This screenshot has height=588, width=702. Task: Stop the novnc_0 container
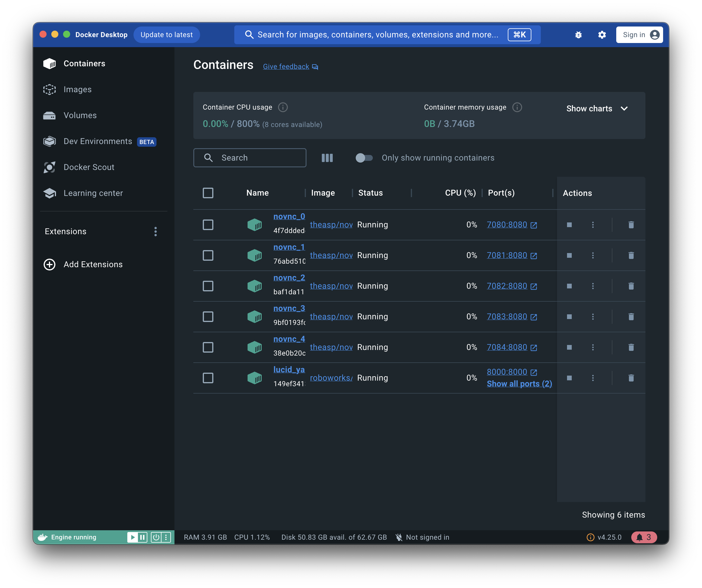(569, 225)
